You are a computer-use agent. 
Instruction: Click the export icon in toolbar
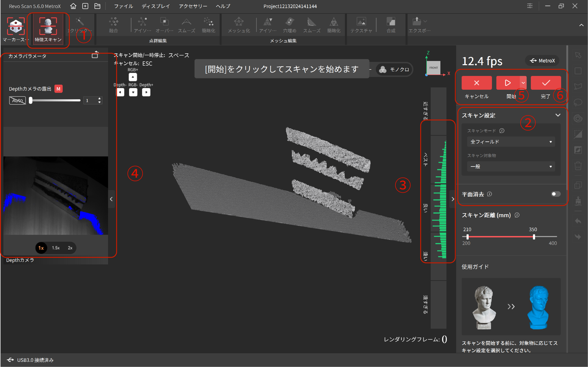point(417,21)
